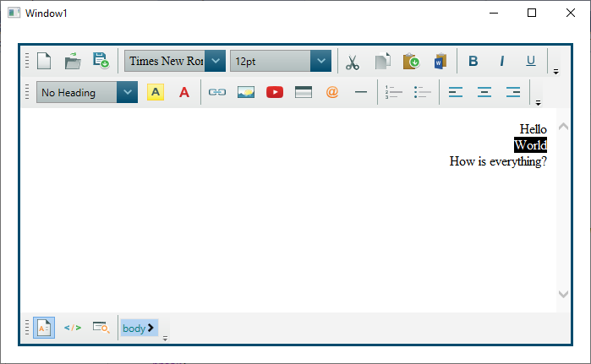Screen dimensions: 591x364
Task: Paste from Word icon
Action: pos(440,61)
